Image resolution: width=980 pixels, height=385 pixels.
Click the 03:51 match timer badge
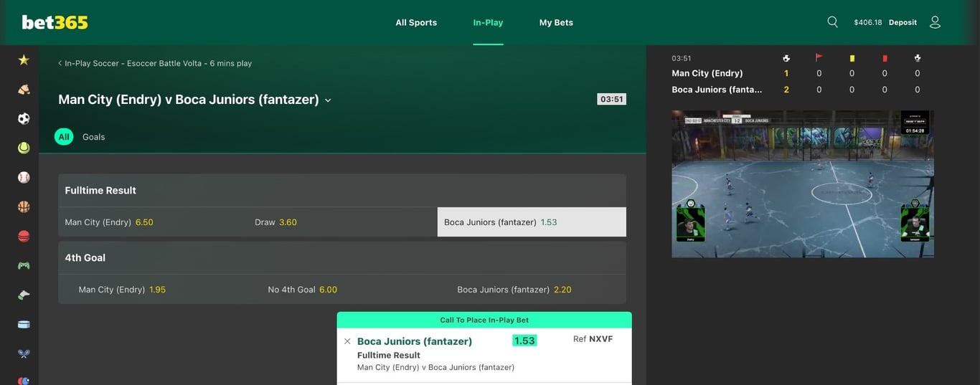(x=611, y=99)
